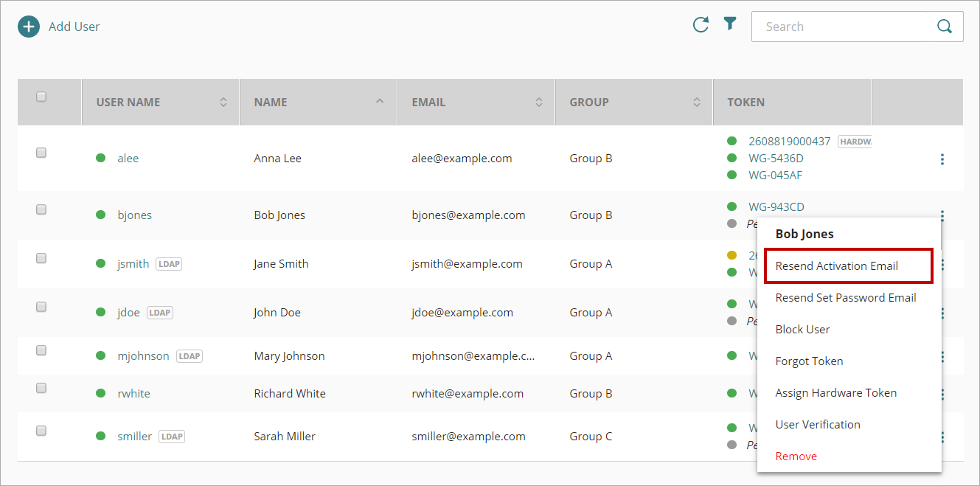Click Remove in the Bob Jones menu
The image size is (980, 486).
(796, 457)
